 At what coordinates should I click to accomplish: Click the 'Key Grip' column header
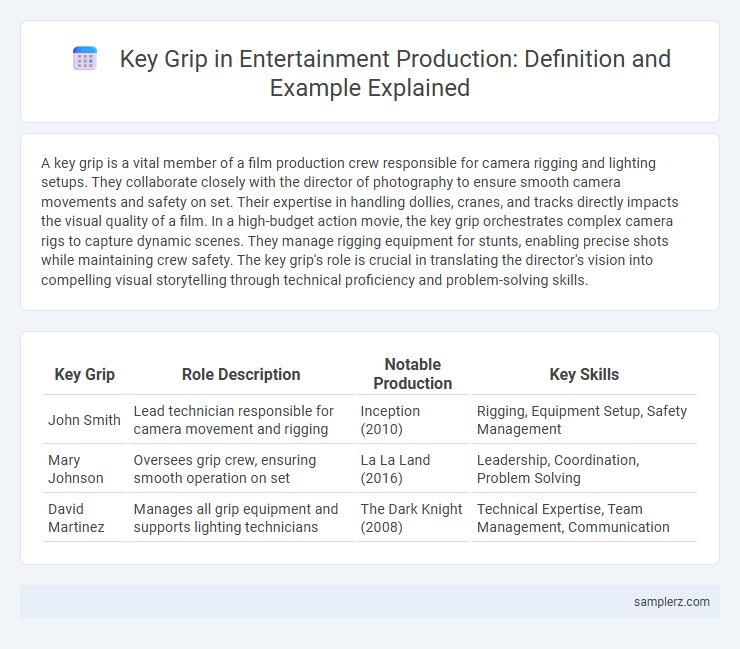coord(84,374)
